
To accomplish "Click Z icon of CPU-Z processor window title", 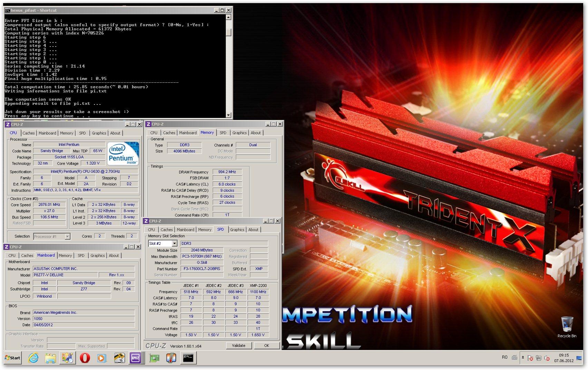I will [8, 124].
